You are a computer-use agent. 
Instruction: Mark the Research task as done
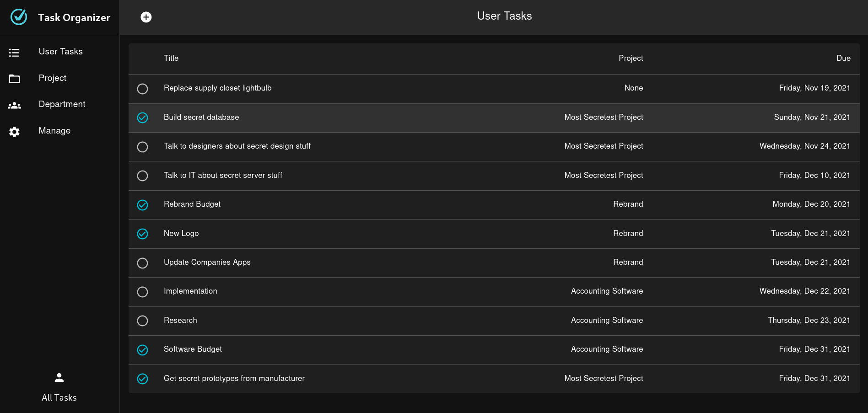coord(142,321)
